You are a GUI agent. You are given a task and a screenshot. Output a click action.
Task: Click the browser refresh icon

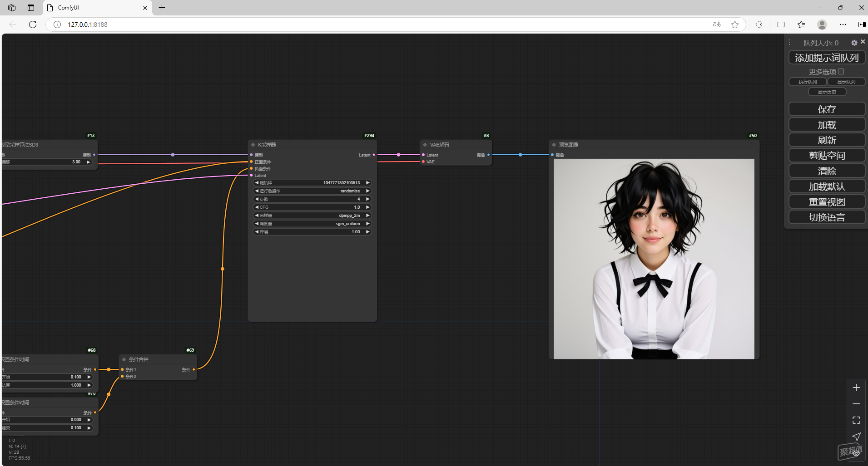tap(33, 25)
